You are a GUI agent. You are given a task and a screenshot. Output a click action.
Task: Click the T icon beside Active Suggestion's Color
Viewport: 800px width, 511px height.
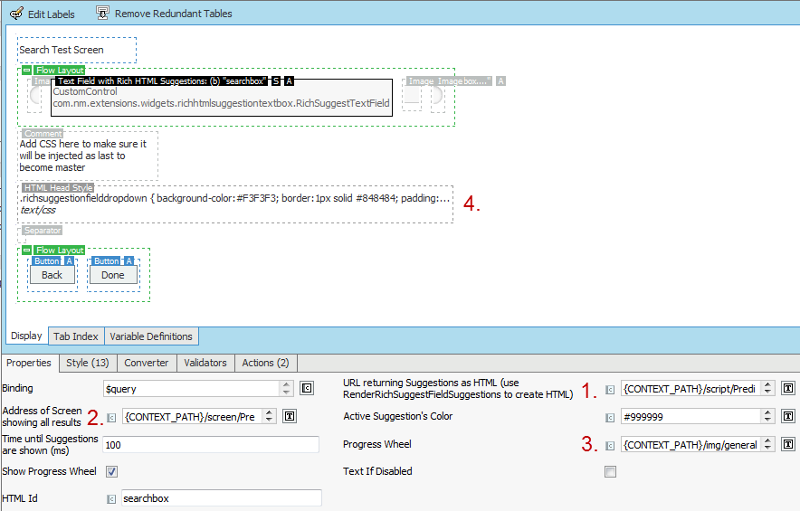pos(788,416)
